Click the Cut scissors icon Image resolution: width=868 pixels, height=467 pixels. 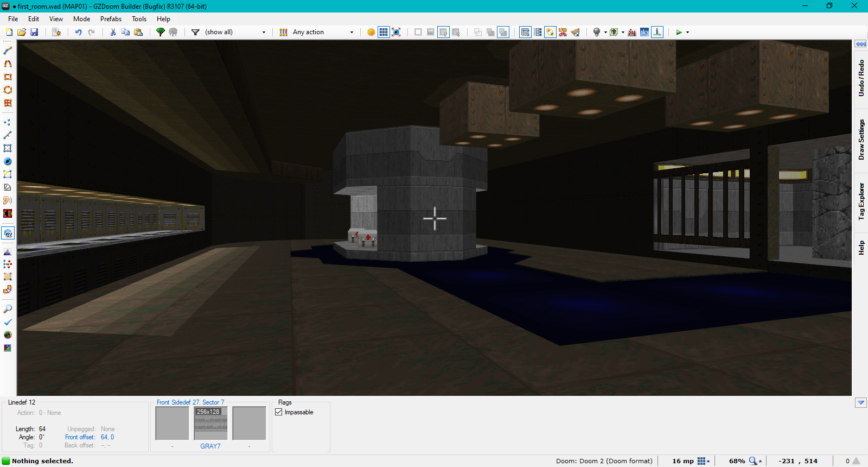tap(113, 32)
